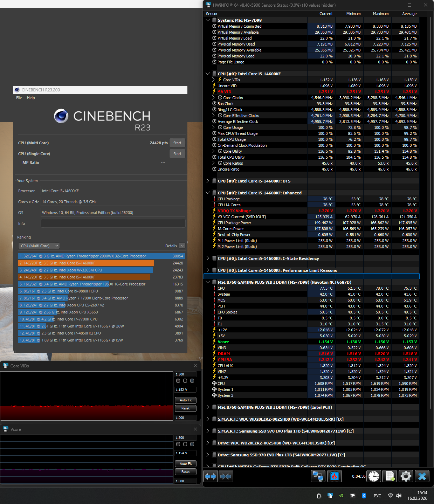Toggle the first square box in Vcore graph
This screenshot has height=504, width=434.
[x=178, y=444]
